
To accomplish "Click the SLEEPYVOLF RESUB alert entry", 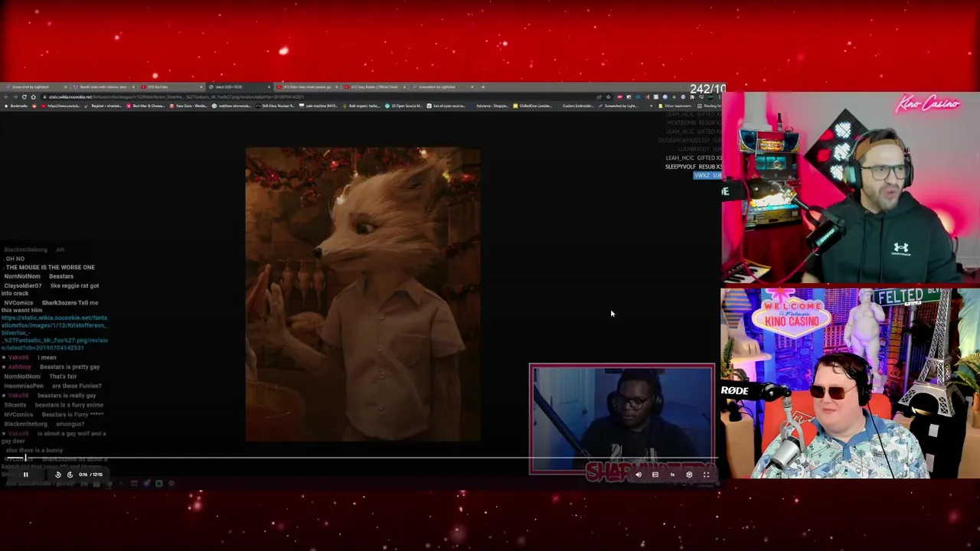I will pyautogui.click(x=693, y=166).
